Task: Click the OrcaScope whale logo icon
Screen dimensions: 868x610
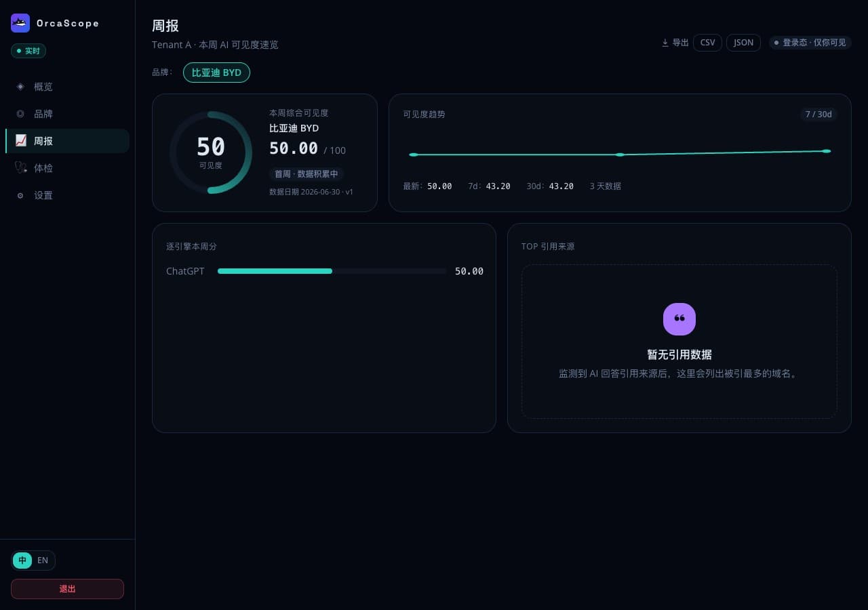Action: coord(20,23)
